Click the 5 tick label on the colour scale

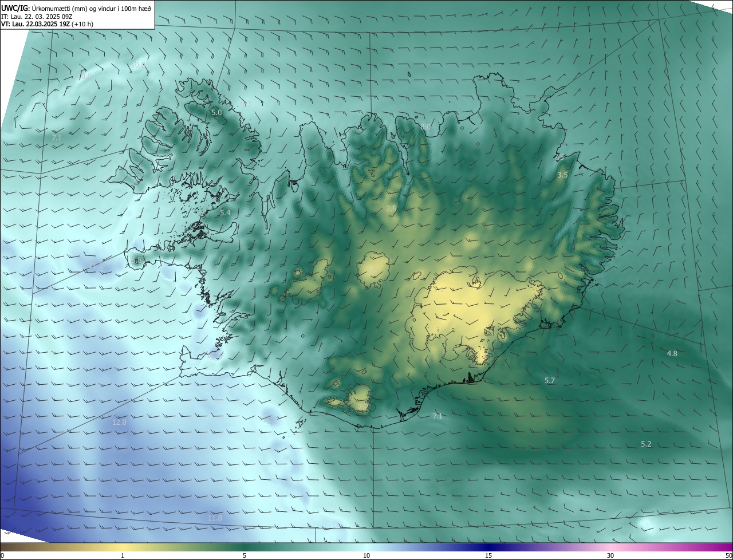(245, 555)
